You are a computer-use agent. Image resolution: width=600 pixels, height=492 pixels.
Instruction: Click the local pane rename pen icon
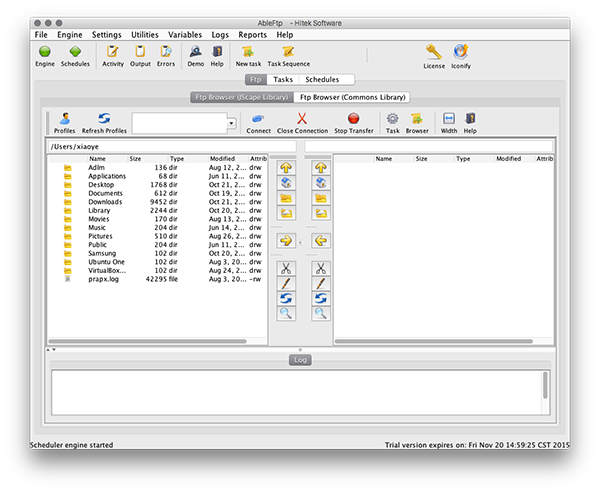click(286, 283)
